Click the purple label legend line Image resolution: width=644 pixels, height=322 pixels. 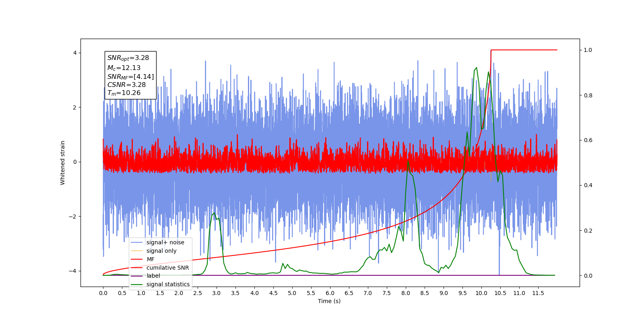tap(137, 276)
